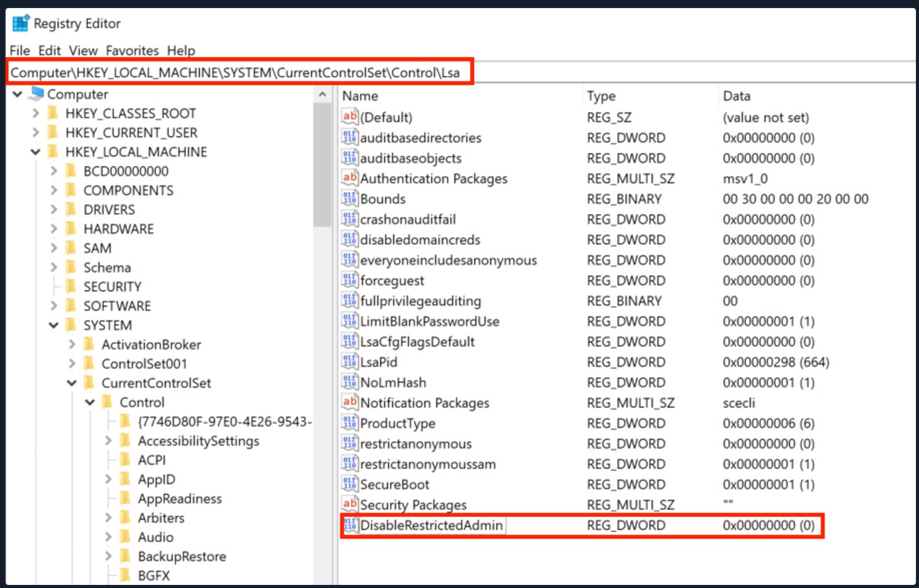Open the View menu
This screenshot has height=588, width=919.
[x=83, y=50]
